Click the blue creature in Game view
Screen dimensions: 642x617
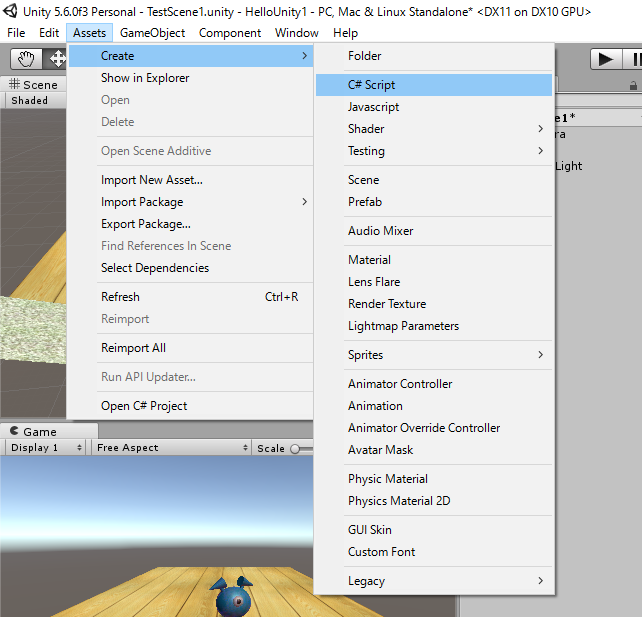232,597
